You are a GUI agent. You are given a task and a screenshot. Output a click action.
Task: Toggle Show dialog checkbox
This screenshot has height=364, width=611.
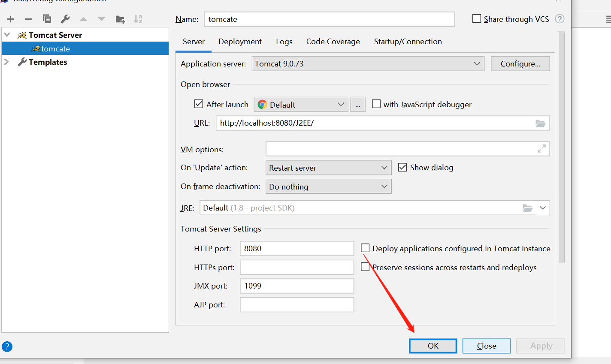point(402,167)
